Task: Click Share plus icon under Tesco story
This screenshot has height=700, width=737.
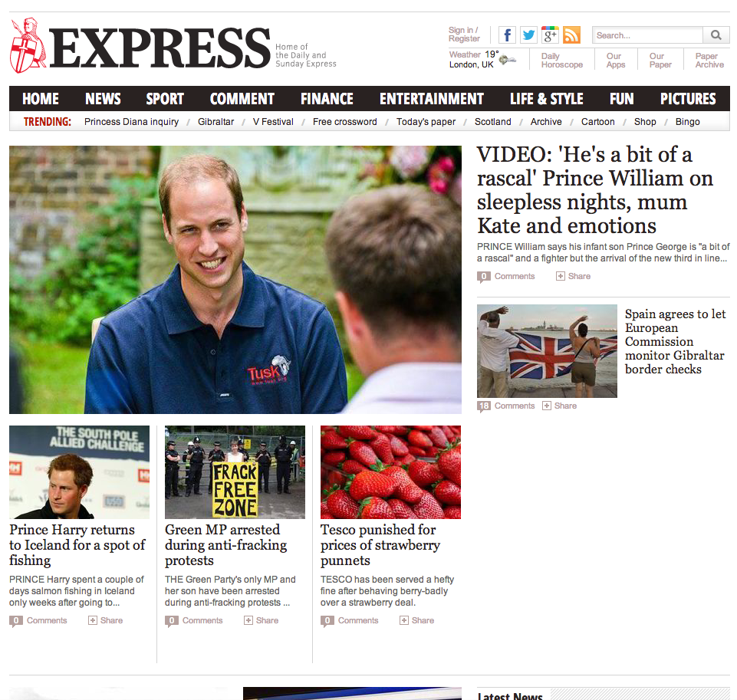Action: pos(403,620)
